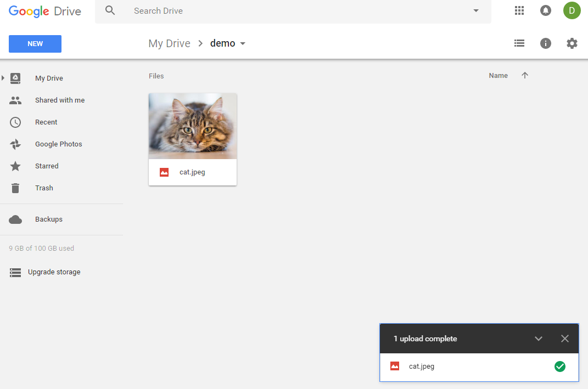Viewport: 588px width, 389px height.
Task: Open the search options dropdown arrow
Action: click(x=476, y=10)
